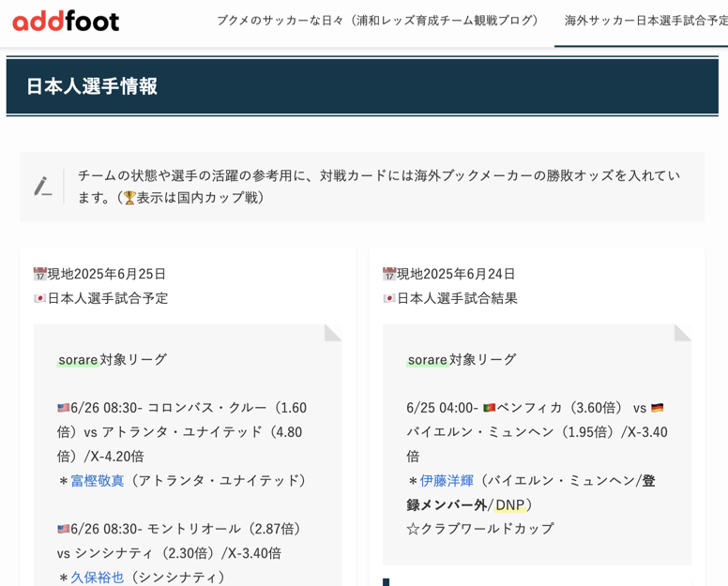This screenshot has width=728, height=586.
Task: Click US flag before コロンバス・クルー match
Action: (64, 408)
